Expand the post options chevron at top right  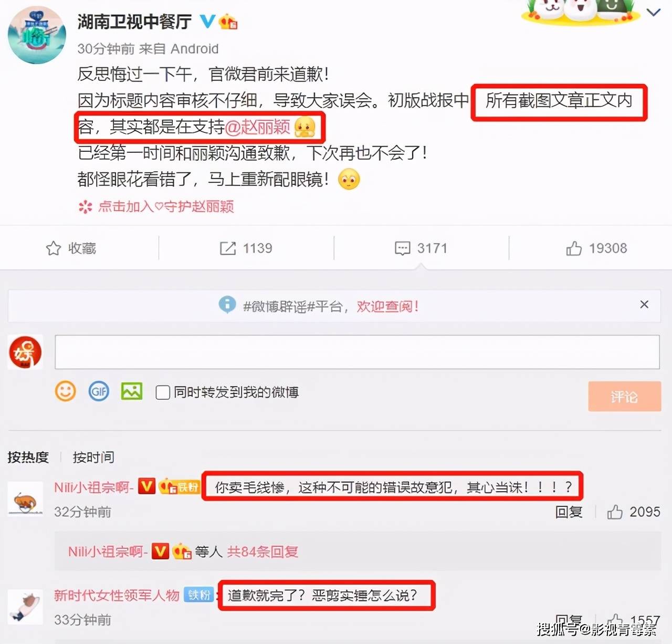click(x=654, y=13)
